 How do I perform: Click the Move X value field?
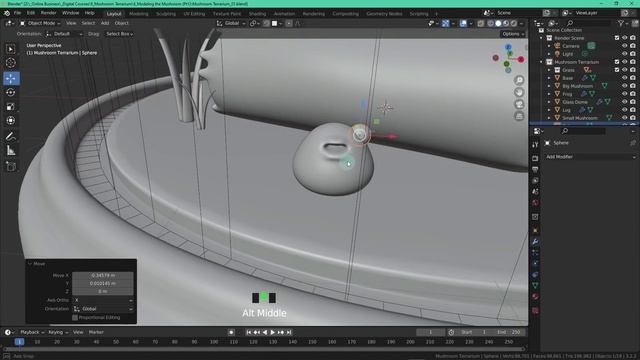(103, 276)
